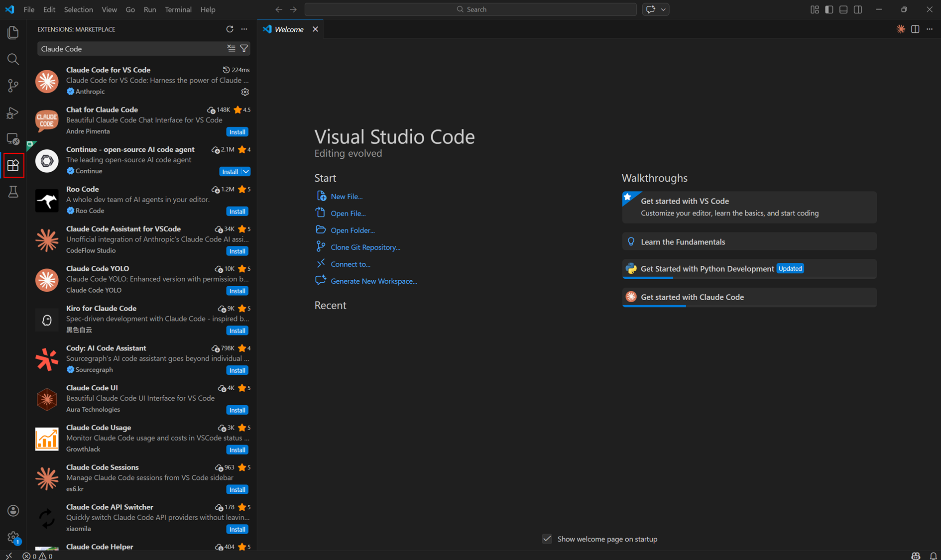
Task: Open manage gear for Claude Code extension
Action: 245,92
